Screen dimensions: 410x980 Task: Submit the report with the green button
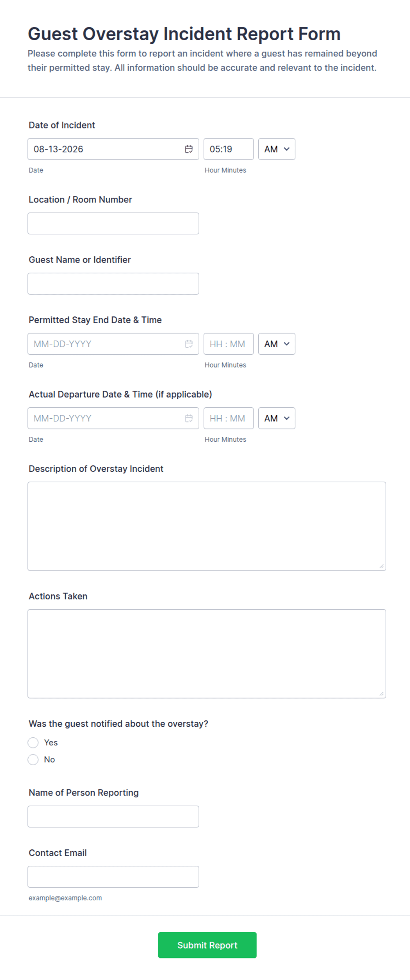coord(207,945)
